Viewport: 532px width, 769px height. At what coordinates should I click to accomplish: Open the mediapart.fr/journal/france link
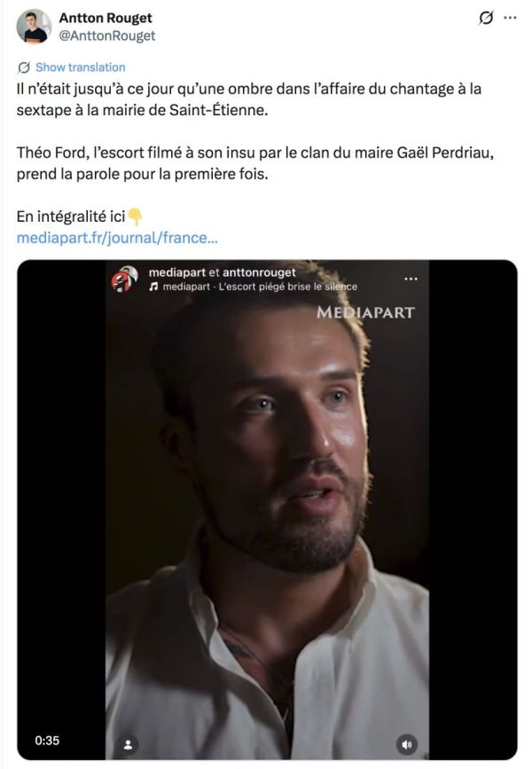click(117, 238)
